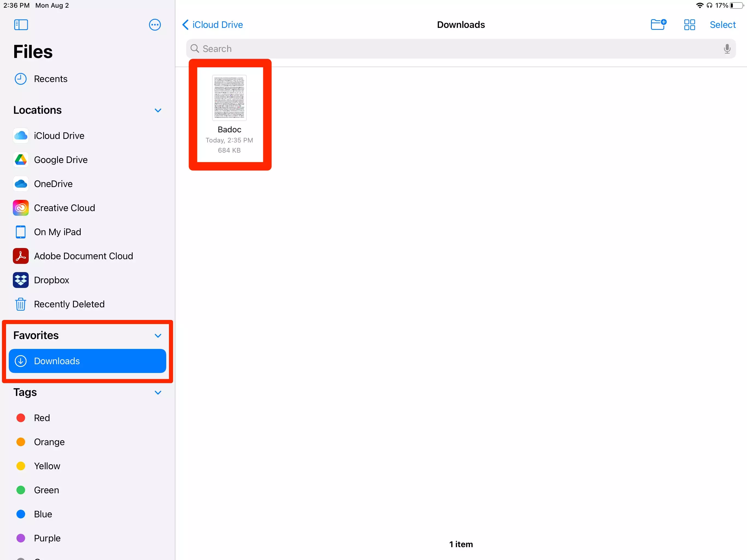Tap the microphone dictation icon
This screenshot has width=747, height=560.
tap(727, 49)
